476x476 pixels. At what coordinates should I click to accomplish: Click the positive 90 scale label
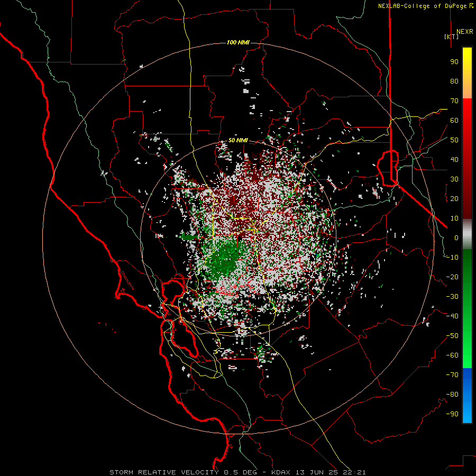pos(454,62)
